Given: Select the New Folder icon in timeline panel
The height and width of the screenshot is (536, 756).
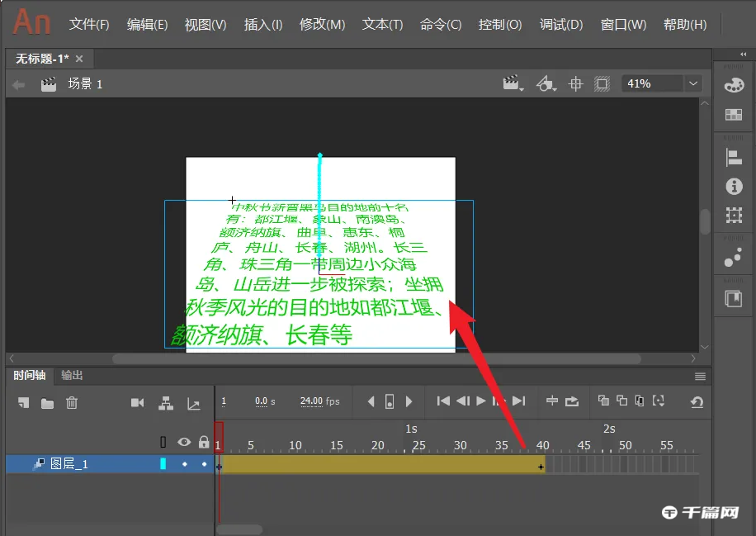Looking at the screenshot, I should pos(49,401).
